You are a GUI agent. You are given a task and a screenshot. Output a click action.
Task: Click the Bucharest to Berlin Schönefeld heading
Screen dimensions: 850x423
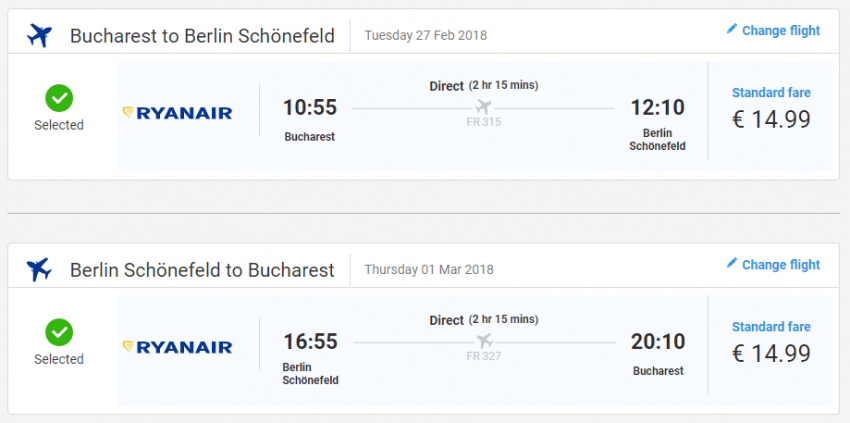pos(202,36)
